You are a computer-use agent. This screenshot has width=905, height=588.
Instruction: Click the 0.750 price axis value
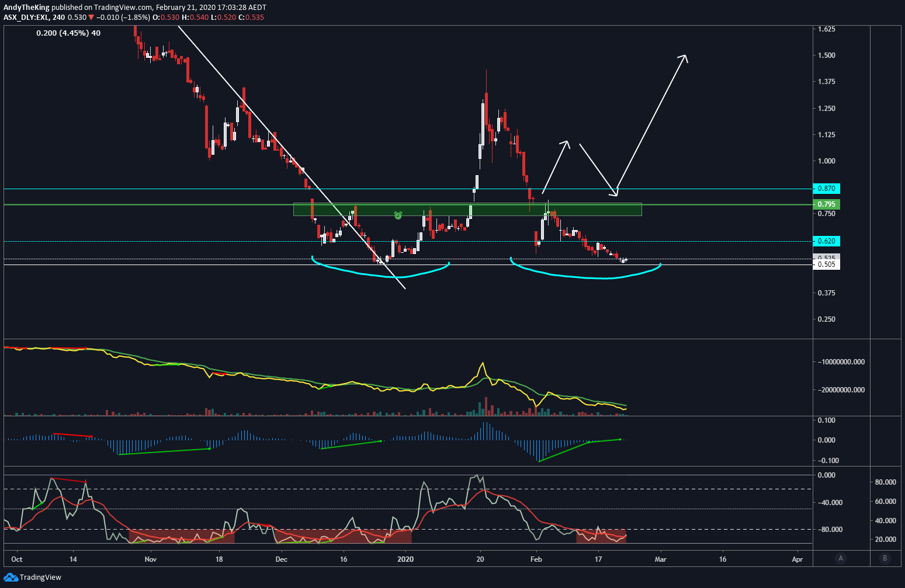coord(827,214)
